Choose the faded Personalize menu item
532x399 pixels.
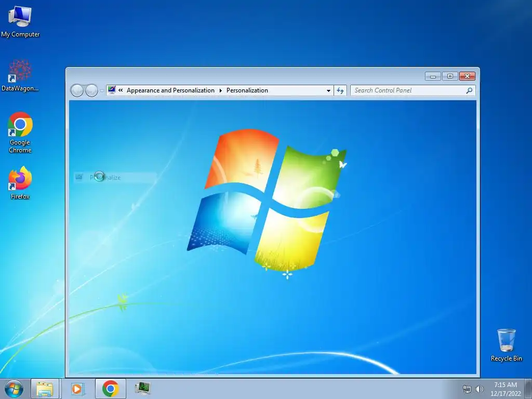[115, 178]
